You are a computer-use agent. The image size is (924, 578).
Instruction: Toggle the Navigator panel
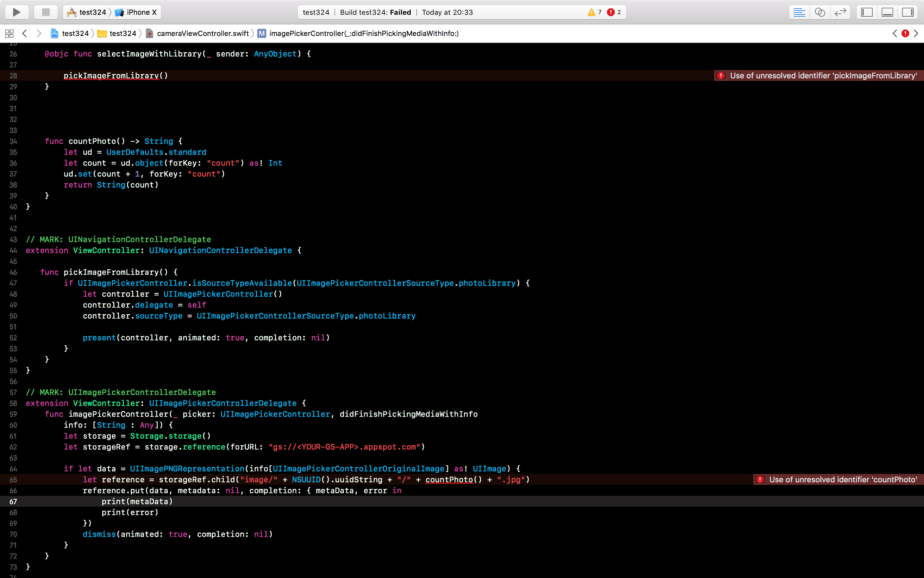[x=867, y=12]
